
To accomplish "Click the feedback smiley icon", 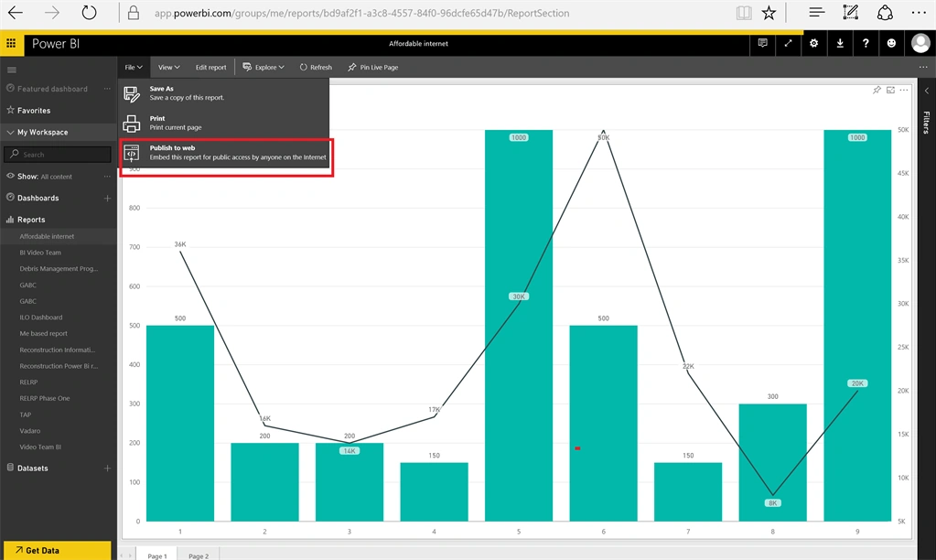I will click(891, 44).
